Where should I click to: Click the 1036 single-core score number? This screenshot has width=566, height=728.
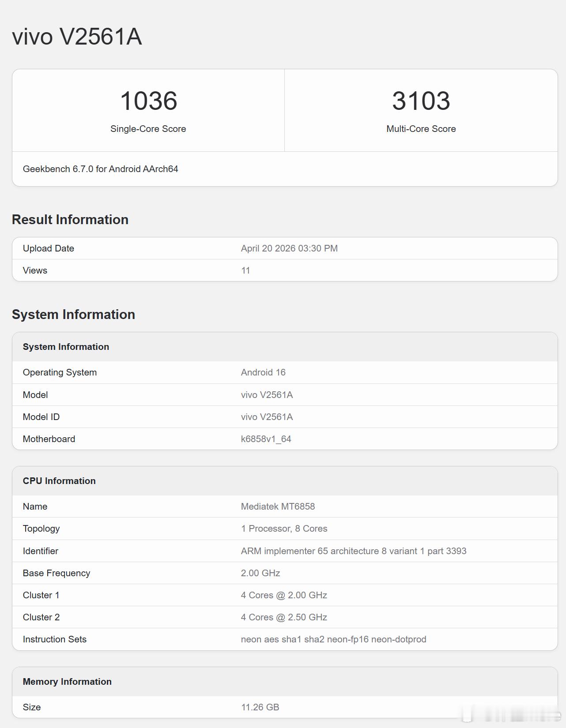pyautogui.click(x=148, y=101)
